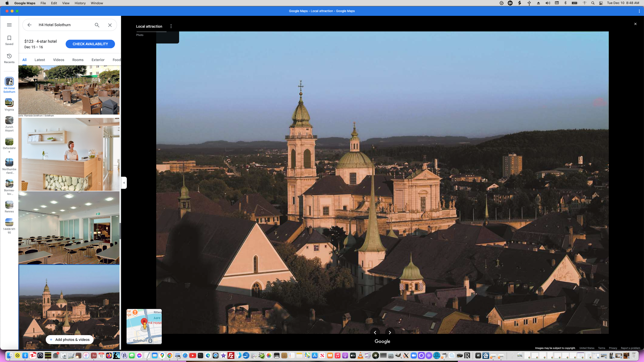Open the Zoom app from the Dock

tap(413, 355)
